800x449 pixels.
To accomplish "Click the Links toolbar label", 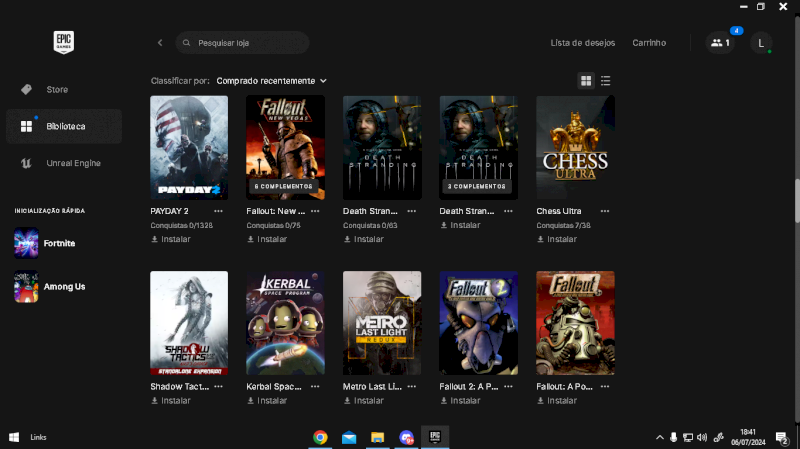I will click(38, 437).
